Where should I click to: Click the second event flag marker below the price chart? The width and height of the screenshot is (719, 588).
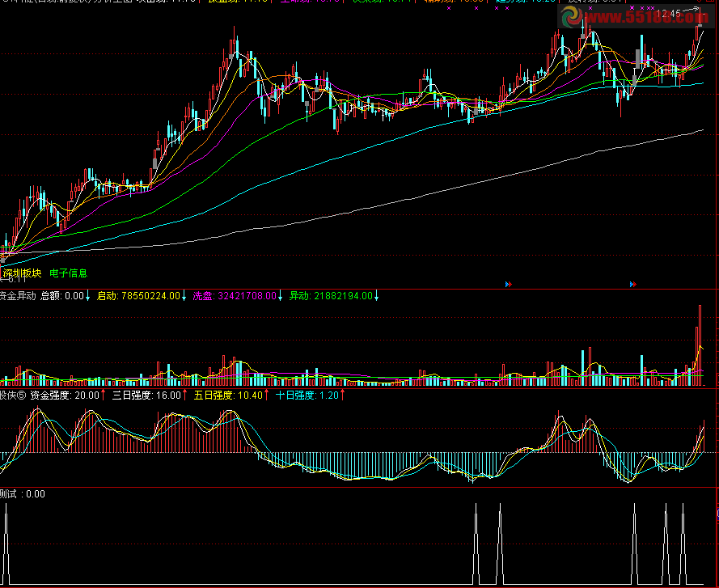[x=632, y=284]
